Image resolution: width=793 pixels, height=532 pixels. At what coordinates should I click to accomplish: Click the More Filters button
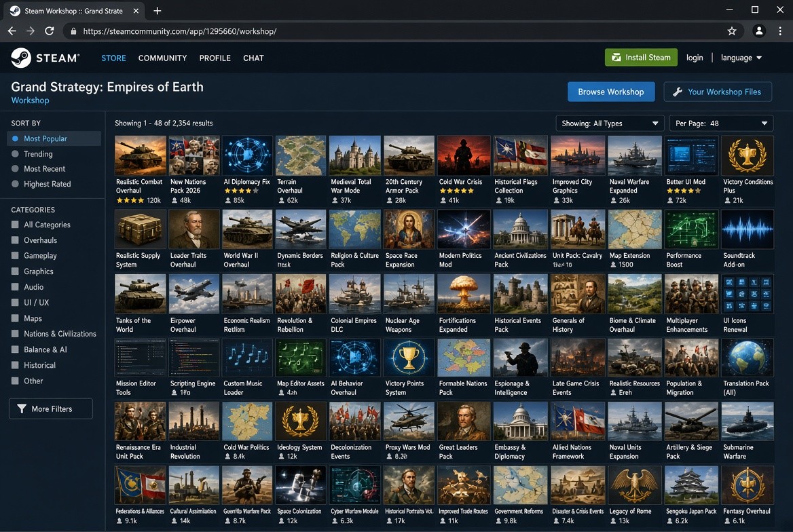[50, 408]
